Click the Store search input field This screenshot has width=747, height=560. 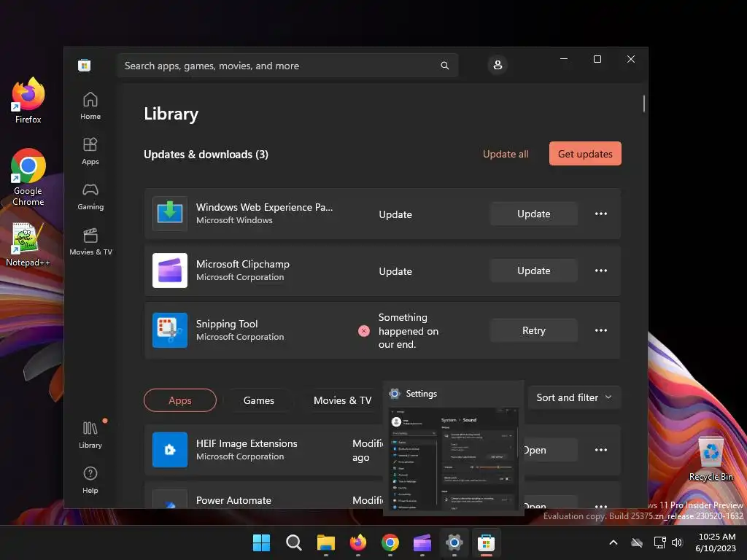[x=287, y=66]
